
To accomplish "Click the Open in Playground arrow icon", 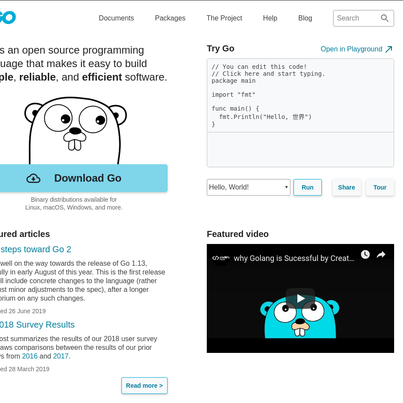I will pyautogui.click(x=389, y=49).
